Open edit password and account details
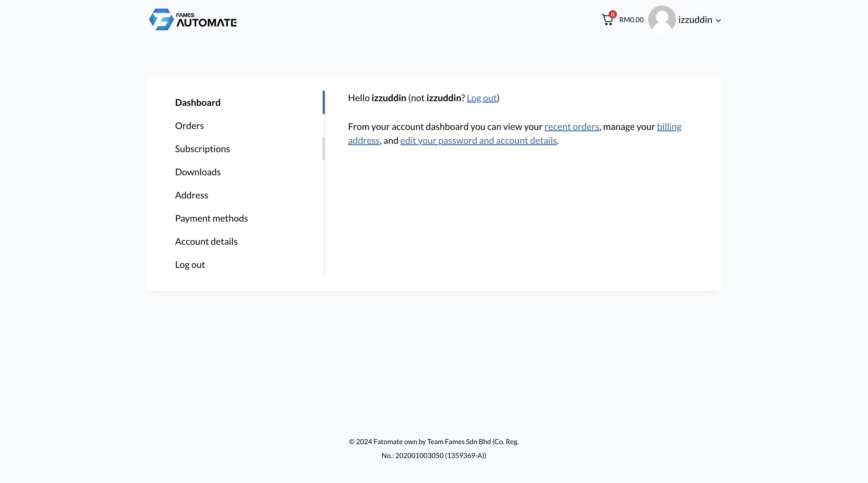Image resolution: width=868 pixels, height=483 pixels. pos(478,140)
